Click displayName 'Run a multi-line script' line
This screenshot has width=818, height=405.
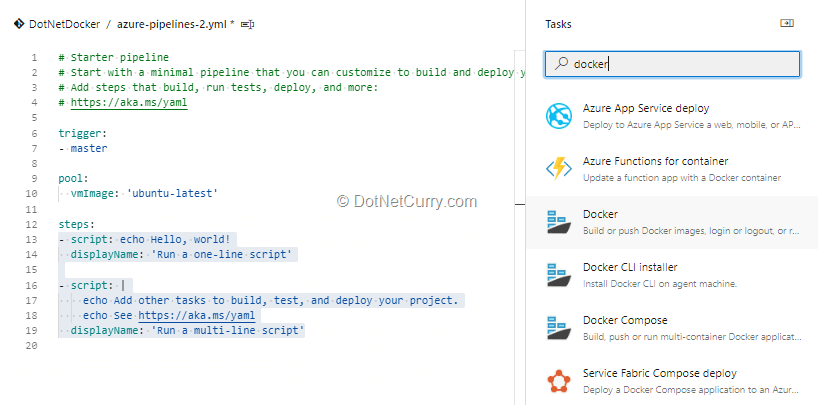(188, 330)
